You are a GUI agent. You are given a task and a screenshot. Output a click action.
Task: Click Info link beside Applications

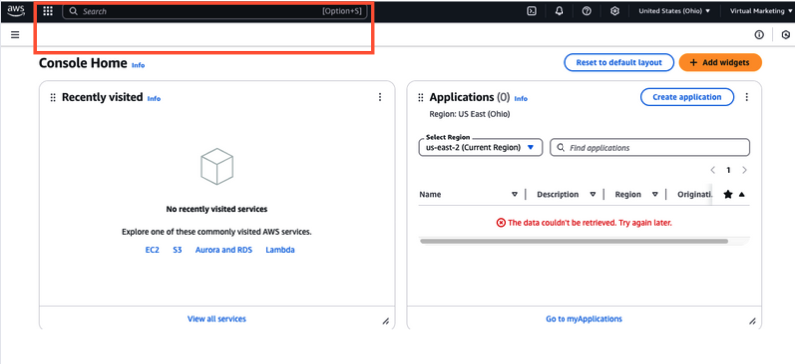(521, 99)
